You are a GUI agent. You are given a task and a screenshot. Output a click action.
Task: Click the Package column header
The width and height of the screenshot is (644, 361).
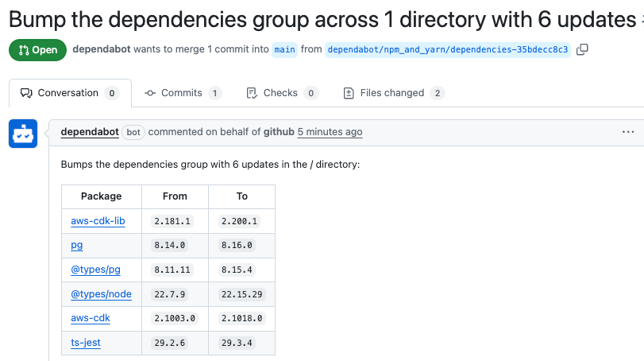click(x=102, y=196)
